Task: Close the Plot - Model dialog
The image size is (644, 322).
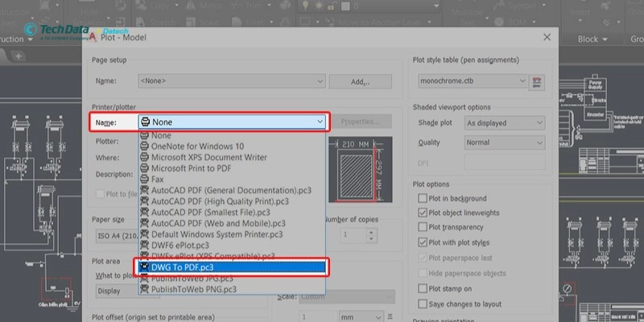Action: click(x=547, y=37)
